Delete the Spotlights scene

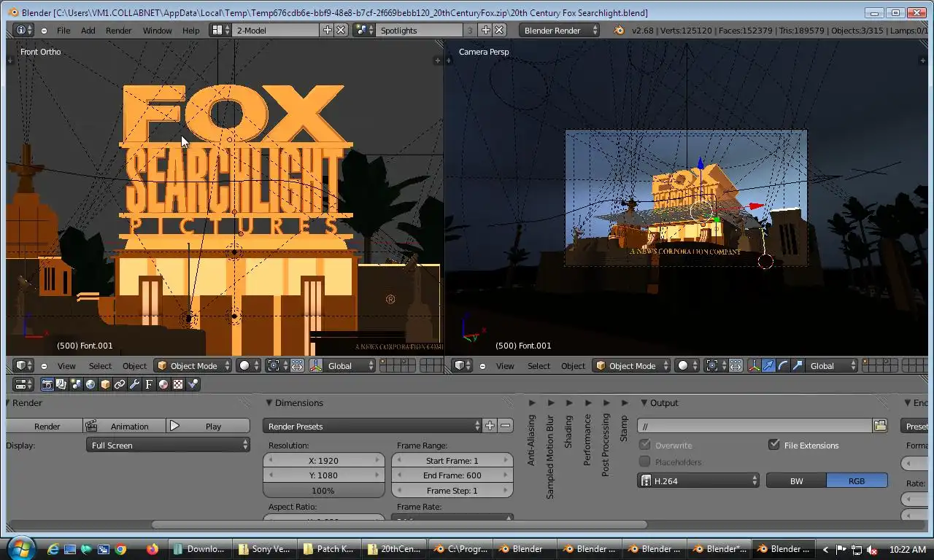[x=499, y=30]
